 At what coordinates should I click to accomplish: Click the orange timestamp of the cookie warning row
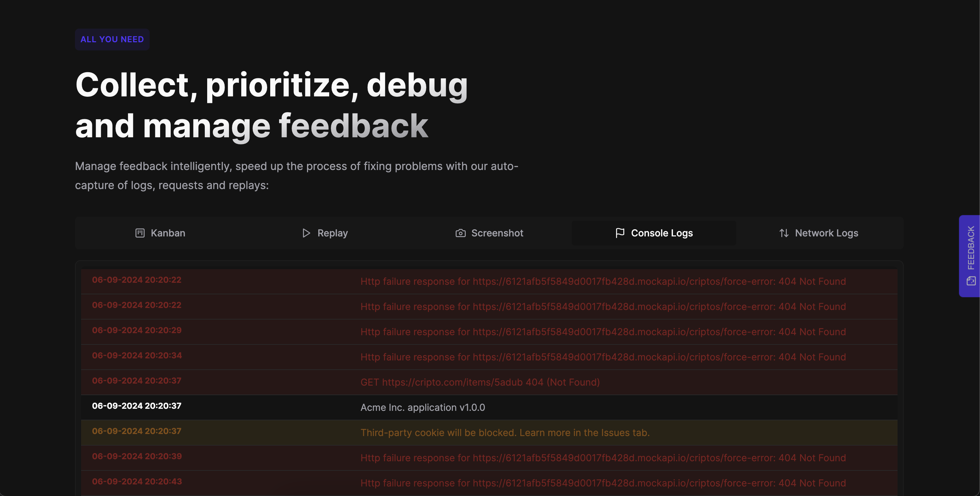(137, 431)
